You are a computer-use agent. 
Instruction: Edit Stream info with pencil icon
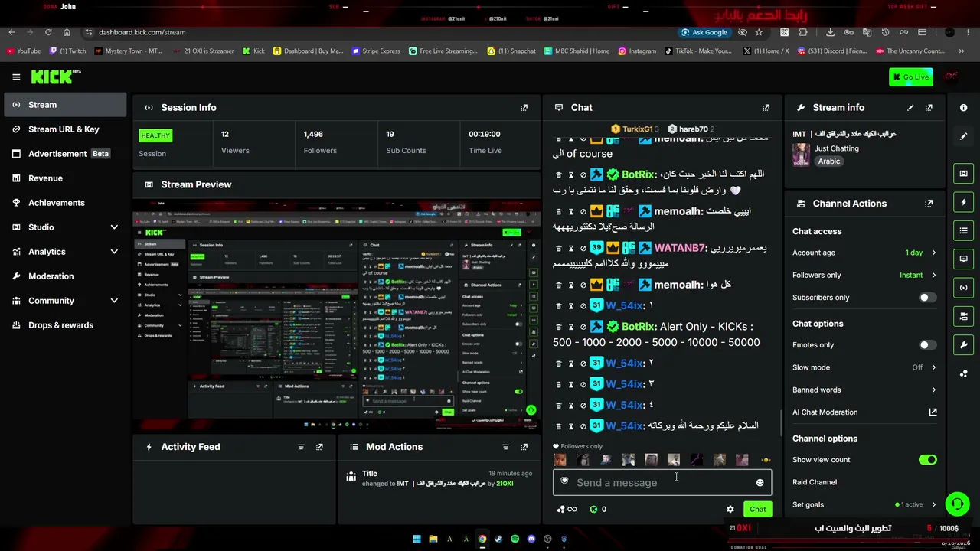point(910,108)
